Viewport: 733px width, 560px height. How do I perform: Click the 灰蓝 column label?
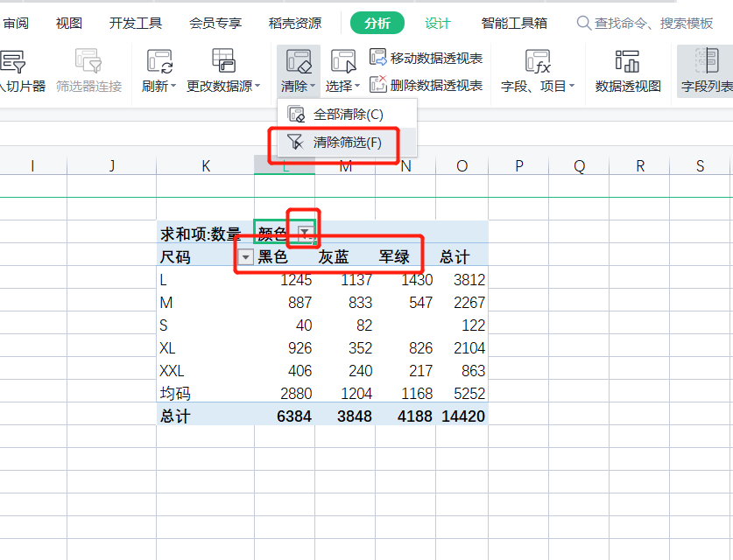[x=334, y=257]
